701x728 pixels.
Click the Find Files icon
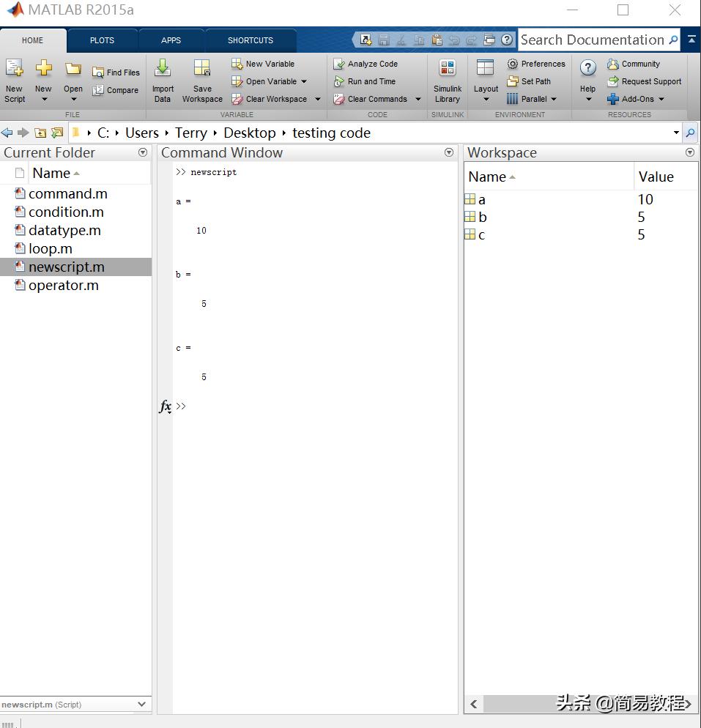[x=116, y=73]
